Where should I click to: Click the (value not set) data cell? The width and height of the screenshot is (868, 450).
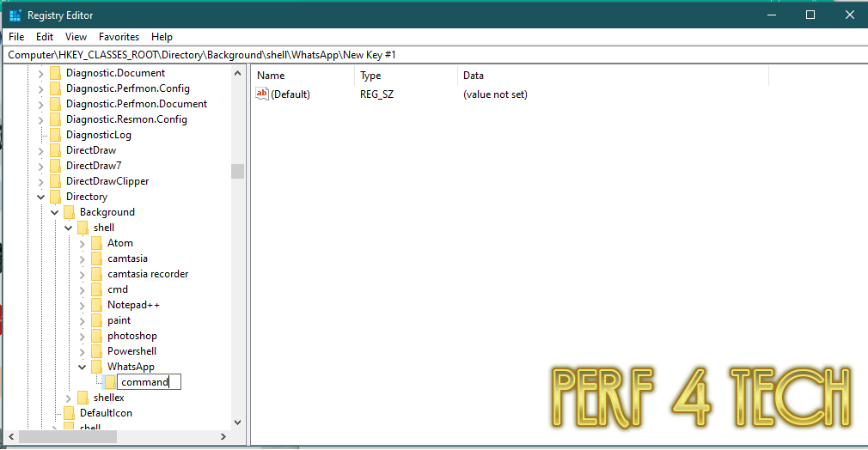(x=495, y=94)
